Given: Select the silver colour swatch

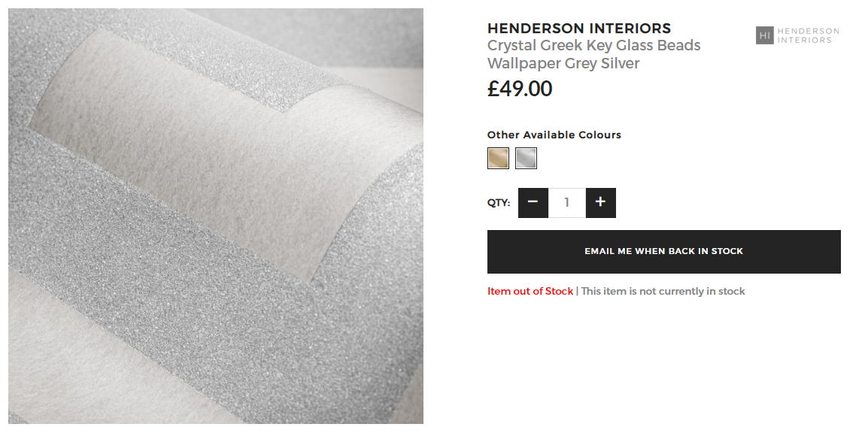Looking at the screenshot, I should [526, 158].
